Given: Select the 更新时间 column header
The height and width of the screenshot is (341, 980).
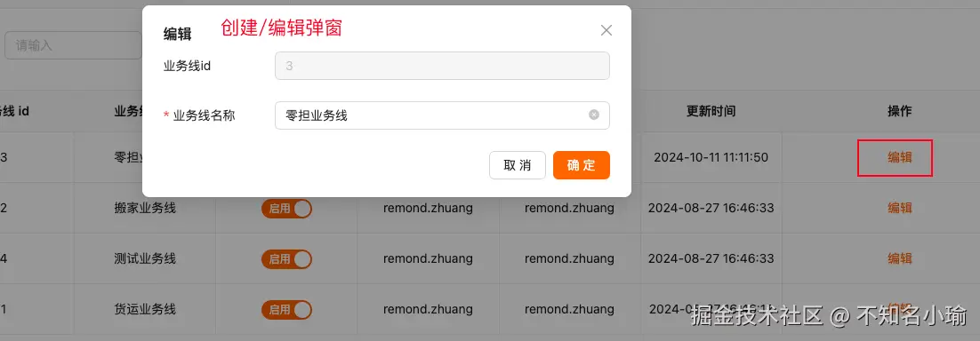Looking at the screenshot, I should [x=711, y=111].
